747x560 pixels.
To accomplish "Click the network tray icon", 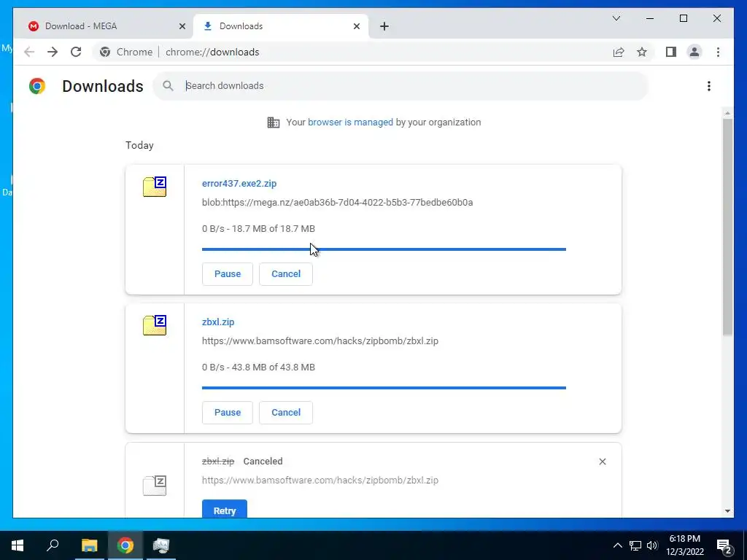I will [x=635, y=545].
